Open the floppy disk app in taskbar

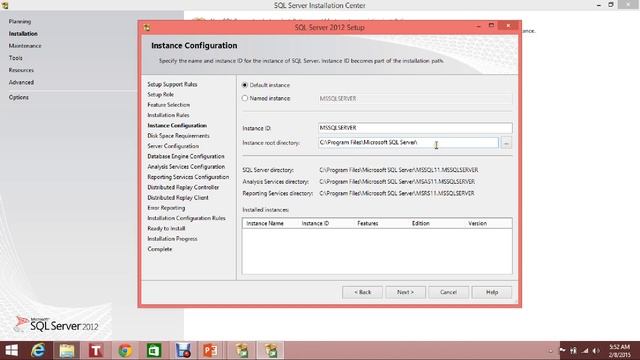click(x=183, y=351)
